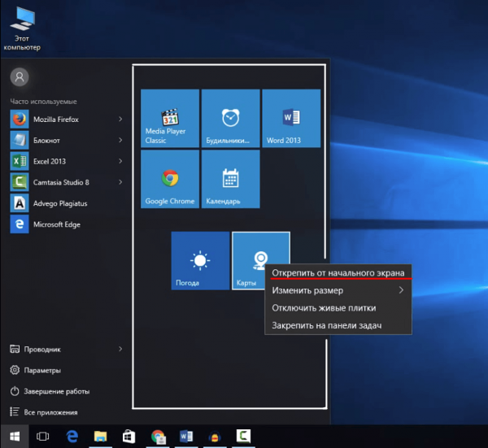
Task: Launch the Word 2013 tile
Action: [x=291, y=118]
